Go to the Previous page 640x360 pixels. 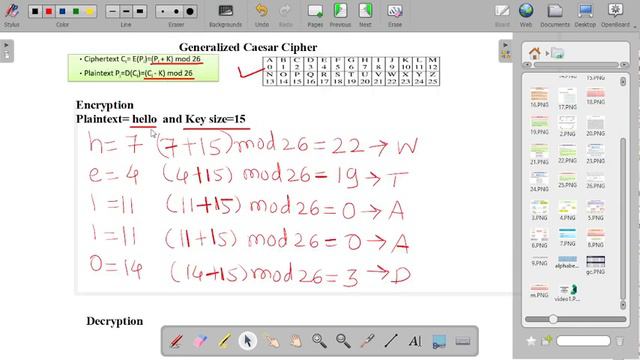click(x=340, y=15)
